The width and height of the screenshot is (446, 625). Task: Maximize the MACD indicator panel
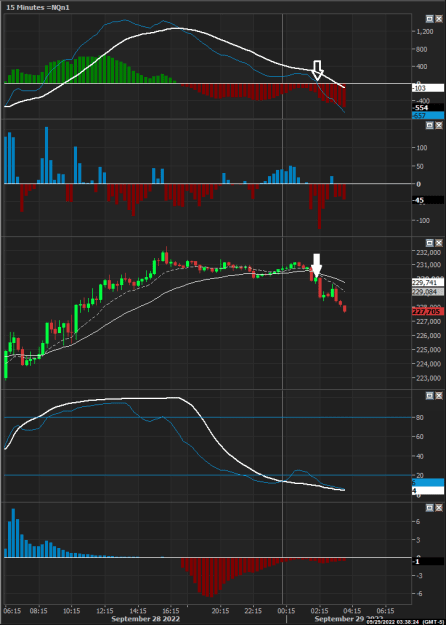(429, 18)
